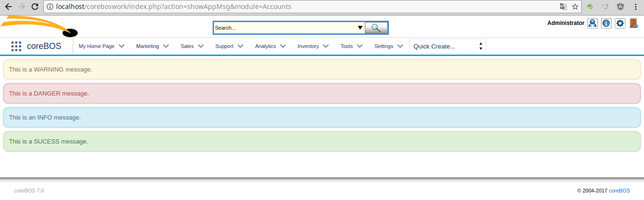Open Chrome three-dot menu
The image size is (644, 200).
coord(636,7)
